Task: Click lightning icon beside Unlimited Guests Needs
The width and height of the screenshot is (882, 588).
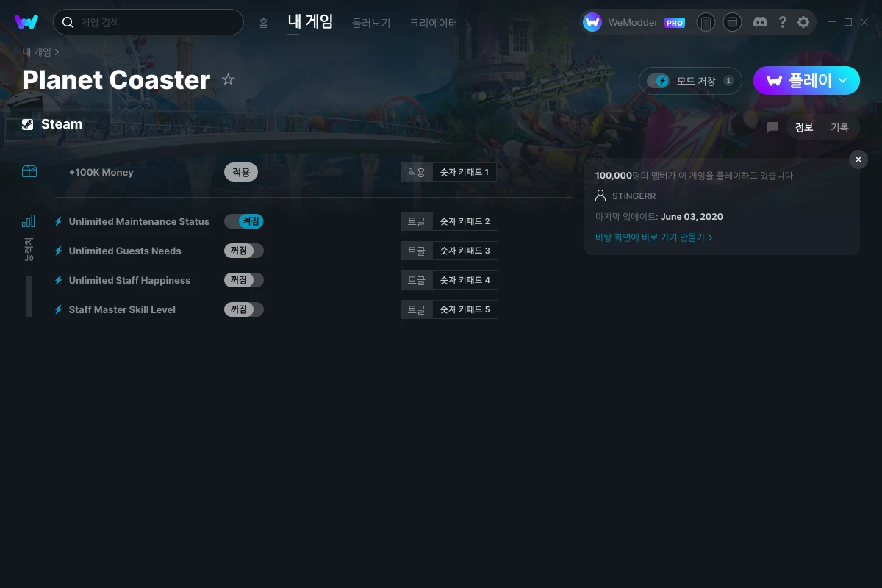Action: 58,251
